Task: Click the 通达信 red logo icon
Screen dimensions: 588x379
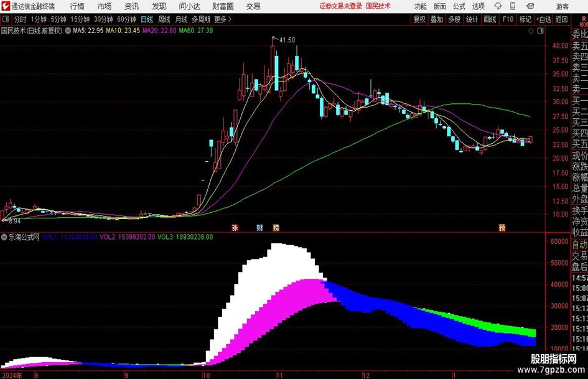Action: point(6,6)
